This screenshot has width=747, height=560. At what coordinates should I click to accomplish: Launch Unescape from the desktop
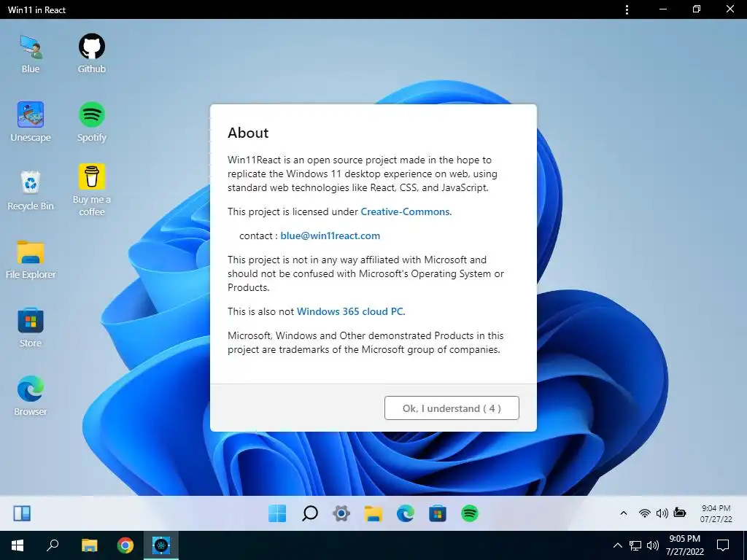pos(31,122)
